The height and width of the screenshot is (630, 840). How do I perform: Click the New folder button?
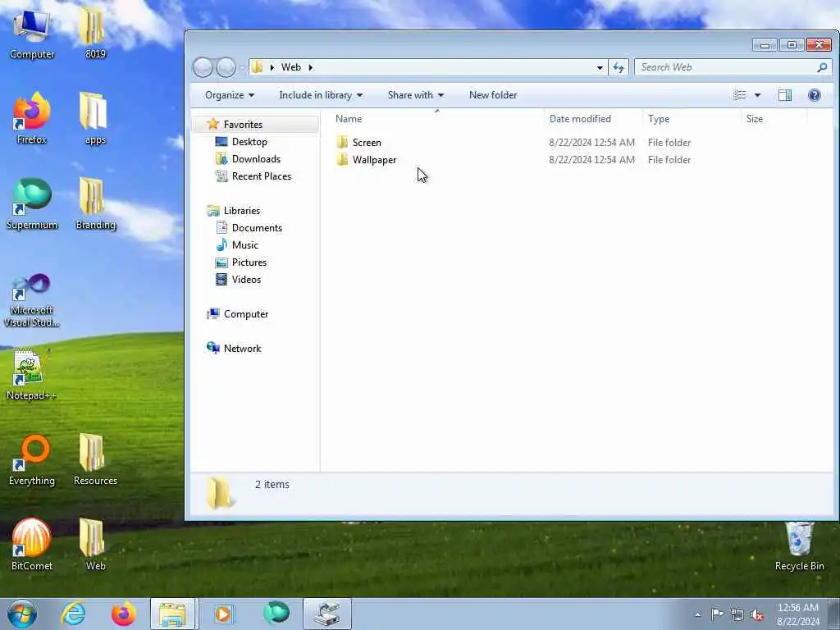coord(493,95)
